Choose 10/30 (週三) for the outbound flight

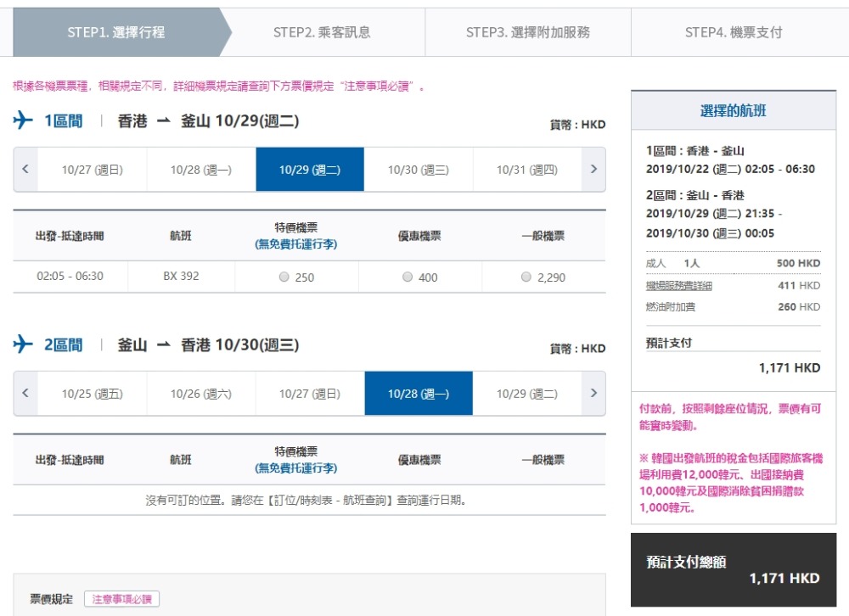point(419,170)
